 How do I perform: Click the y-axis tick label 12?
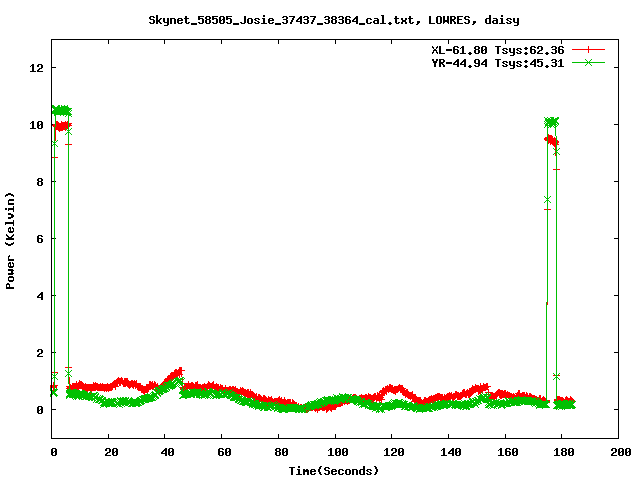(x=36, y=68)
